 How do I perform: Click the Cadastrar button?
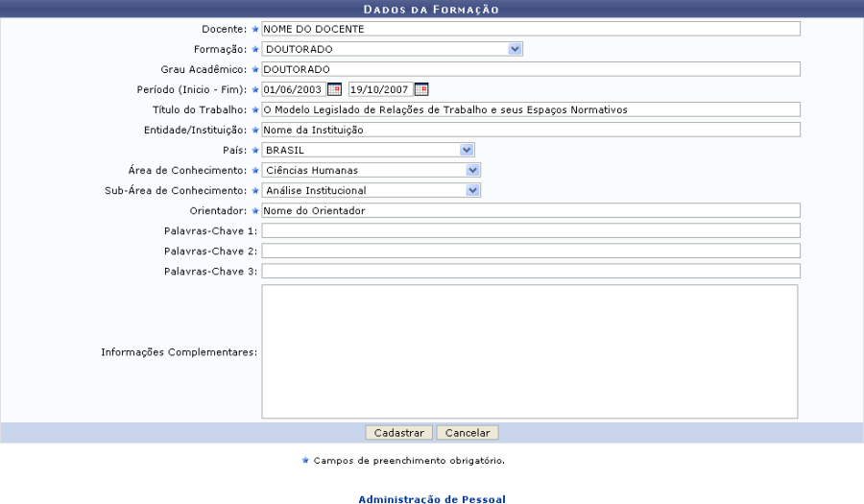click(399, 433)
